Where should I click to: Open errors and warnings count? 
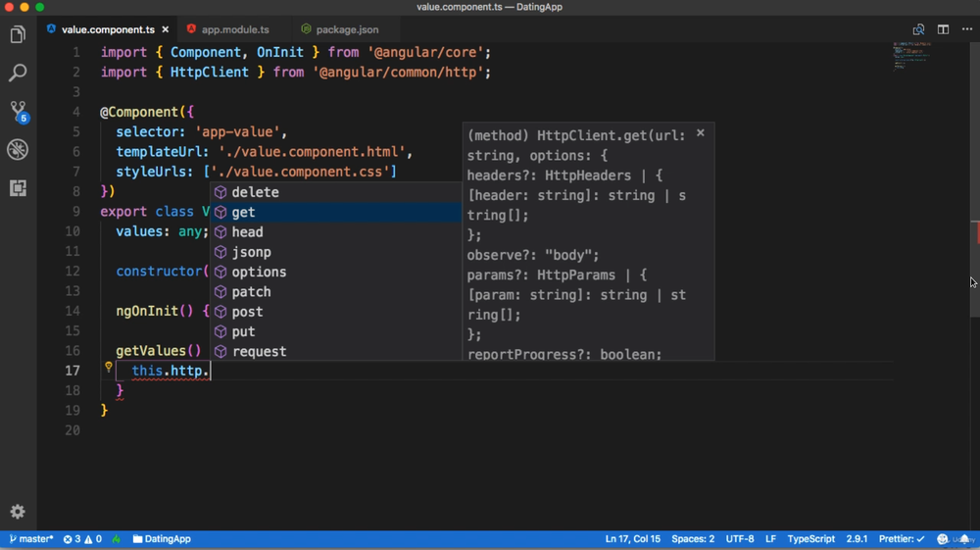coord(82,539)
